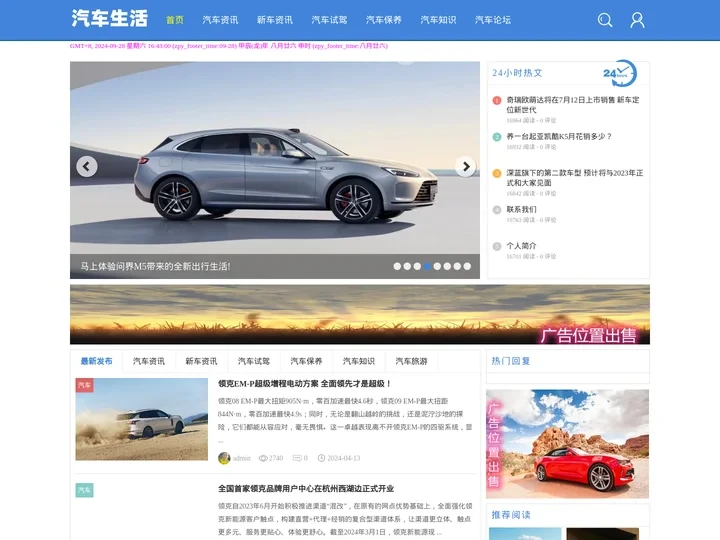The height and width of the screenshot is (540, 720).
Task: Click the admin author name
Action: (x=242, y=458)
